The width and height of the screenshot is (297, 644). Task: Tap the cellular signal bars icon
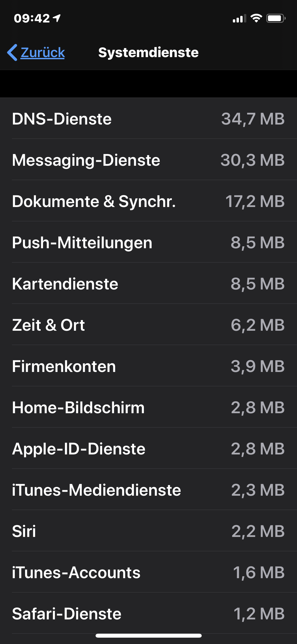click(239, 19)
